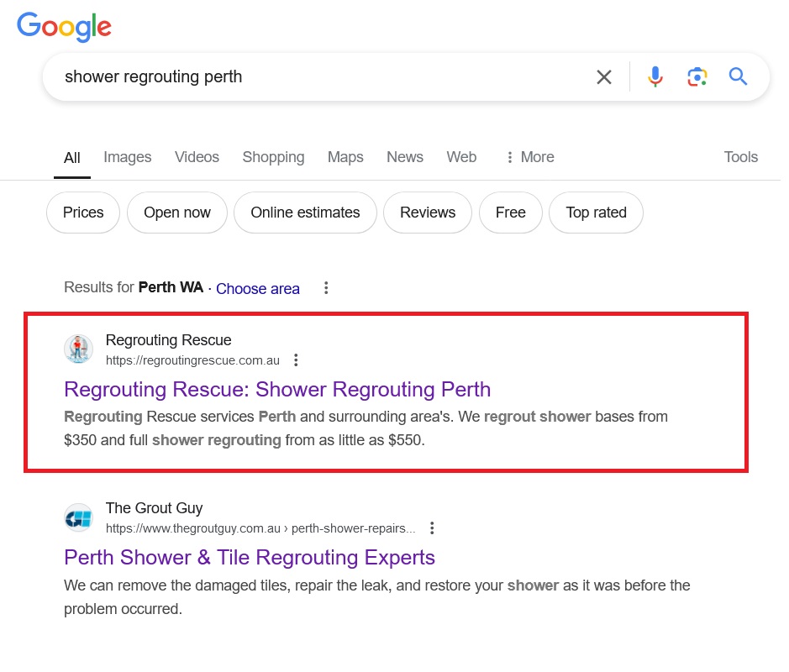Click the Regrouting Rescue site name
The height and width of the screenshot is (672, 789).
pos(169,340)
